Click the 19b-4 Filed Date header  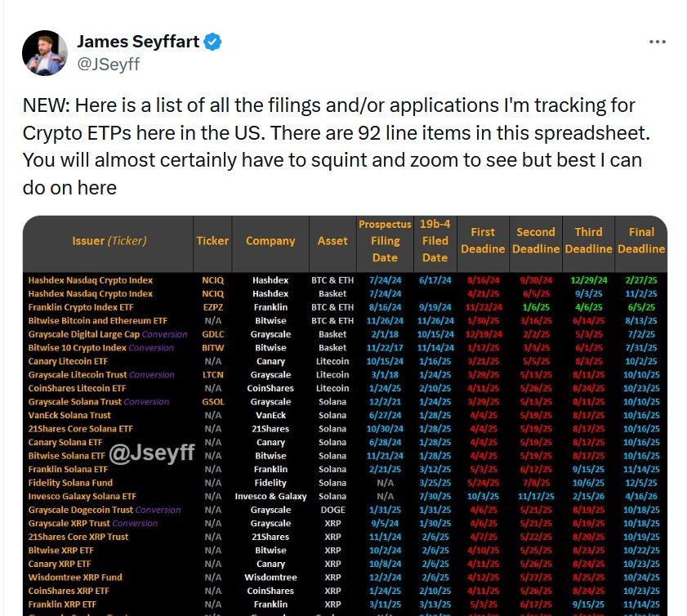point(435,241)
